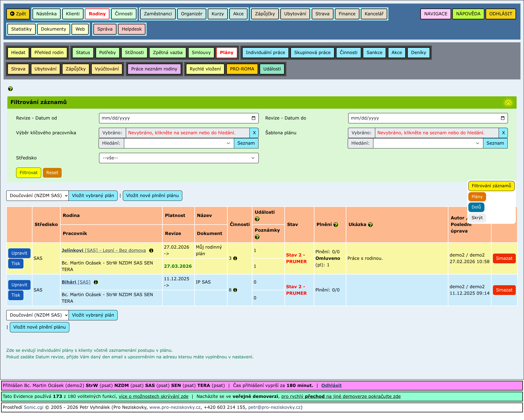Image resolution: width=524 pixels, height=420 pixels.
Task: Open the info icon beside Jelínkovi family
Action: pyautogui.click(x=151, y=251)
